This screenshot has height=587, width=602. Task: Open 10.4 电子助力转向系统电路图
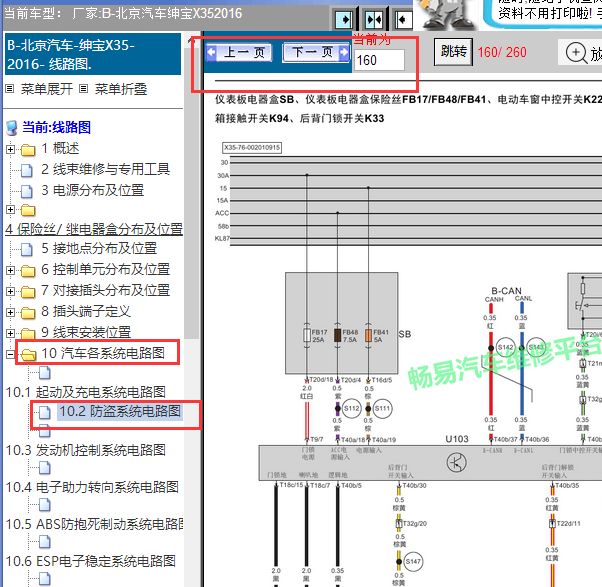tap(92, 487)
